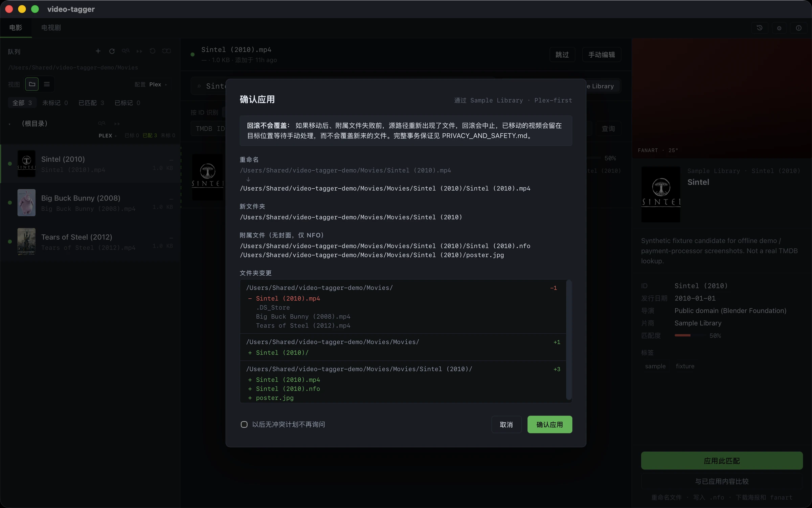812x508 pixels.
Task: Click the plus icon in queue header
Action: (x=98, y=51)
